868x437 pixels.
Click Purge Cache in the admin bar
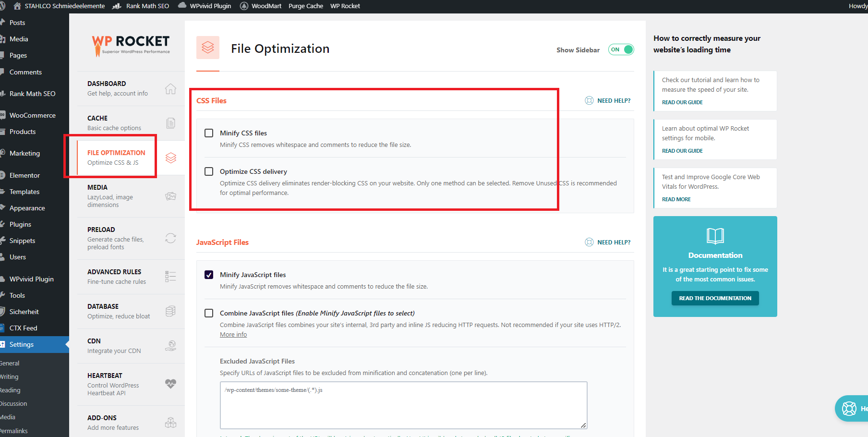pos(306,6)
